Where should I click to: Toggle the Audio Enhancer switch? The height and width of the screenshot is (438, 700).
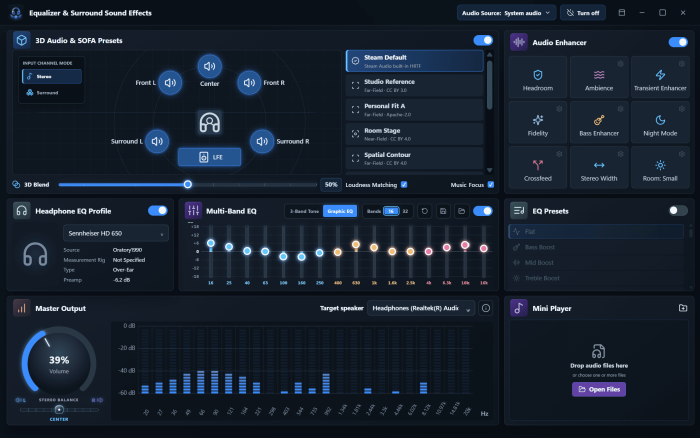[x=678, y=42]
